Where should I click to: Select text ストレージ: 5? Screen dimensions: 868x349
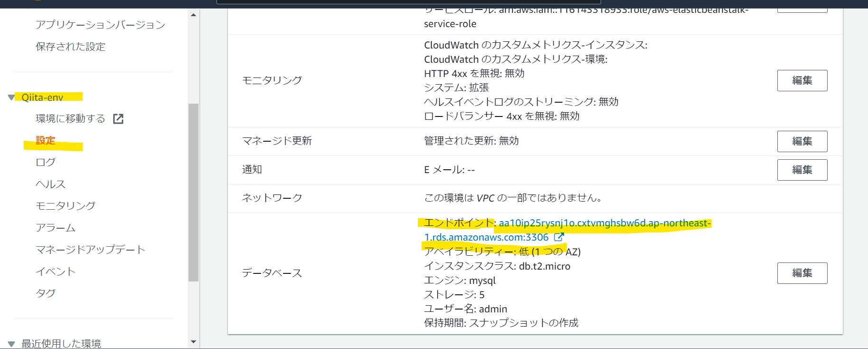click(454, 295)
